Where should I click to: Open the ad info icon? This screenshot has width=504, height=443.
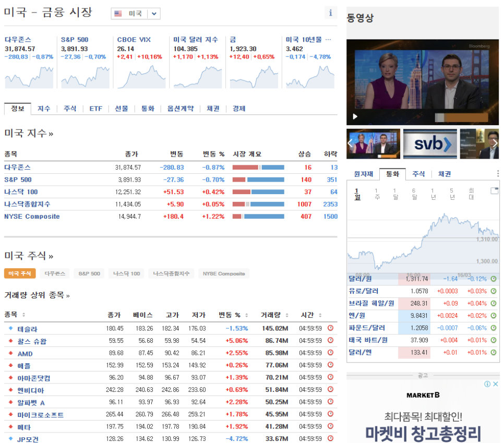pyautogui.click(x=487, y=384)
